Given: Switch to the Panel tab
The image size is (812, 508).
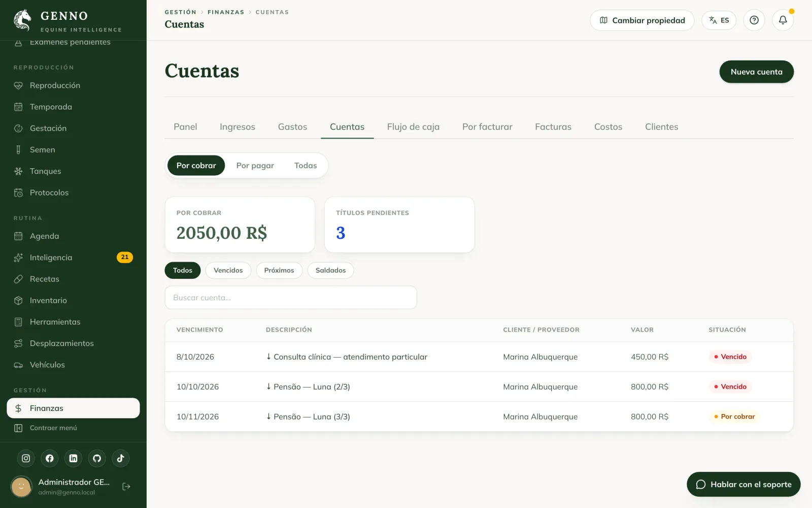Looking at the screenshot, I should (x=185, y=127).
